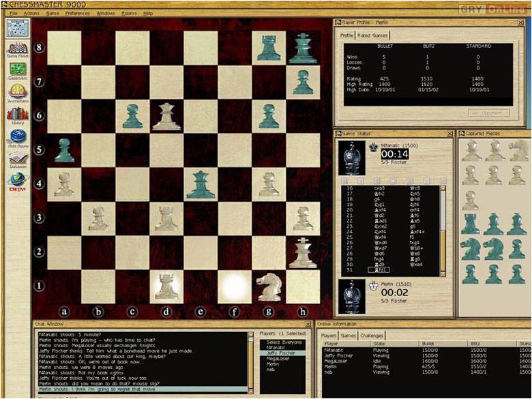Open the Windows menu
Image resolution: width=532 pixels, height=399 pixels.
point(106,13)
